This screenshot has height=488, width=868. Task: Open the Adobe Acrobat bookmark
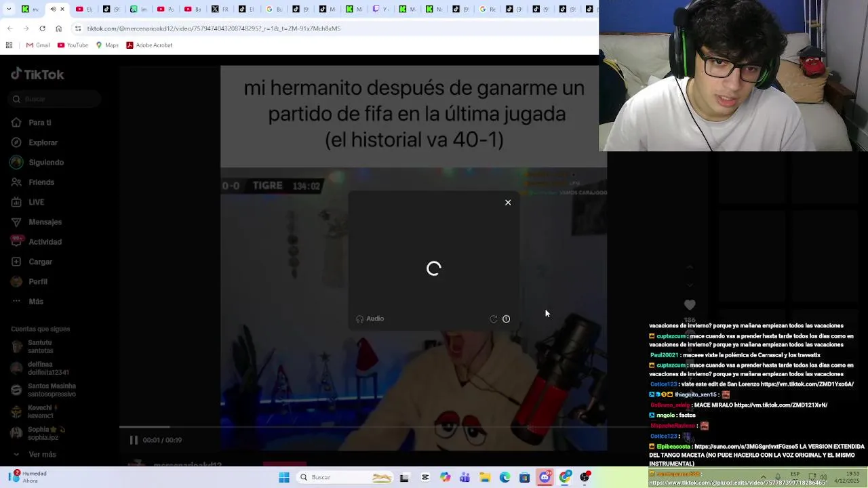[149, 45]
